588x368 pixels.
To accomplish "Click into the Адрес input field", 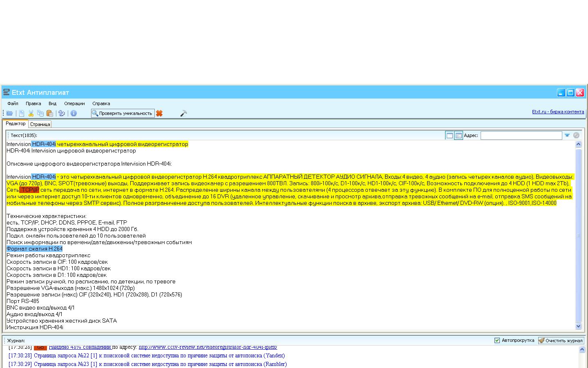I will pos(521,135).
